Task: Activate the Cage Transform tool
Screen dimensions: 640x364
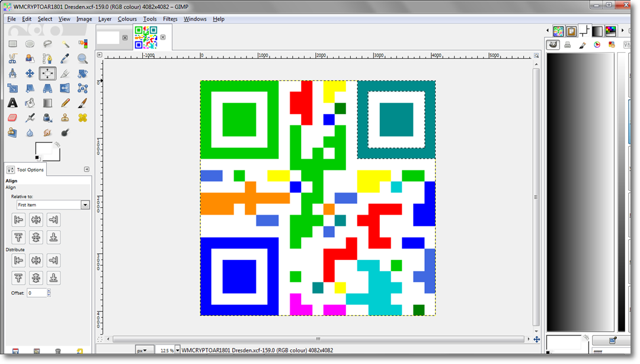Action: 82,88
